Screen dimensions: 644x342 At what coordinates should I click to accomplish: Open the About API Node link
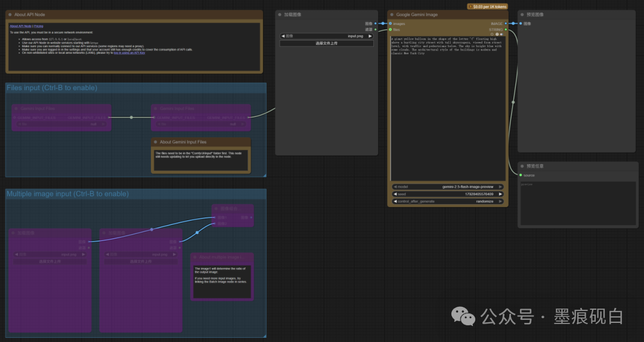pyautogui.click(x=20, y=26)
